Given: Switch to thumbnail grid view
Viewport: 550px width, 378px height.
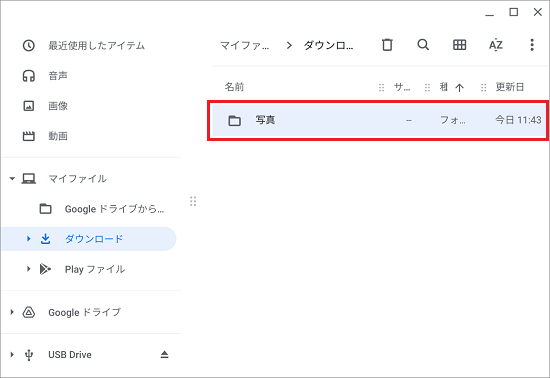Looking at the screenshot, I should coord(460,45).
